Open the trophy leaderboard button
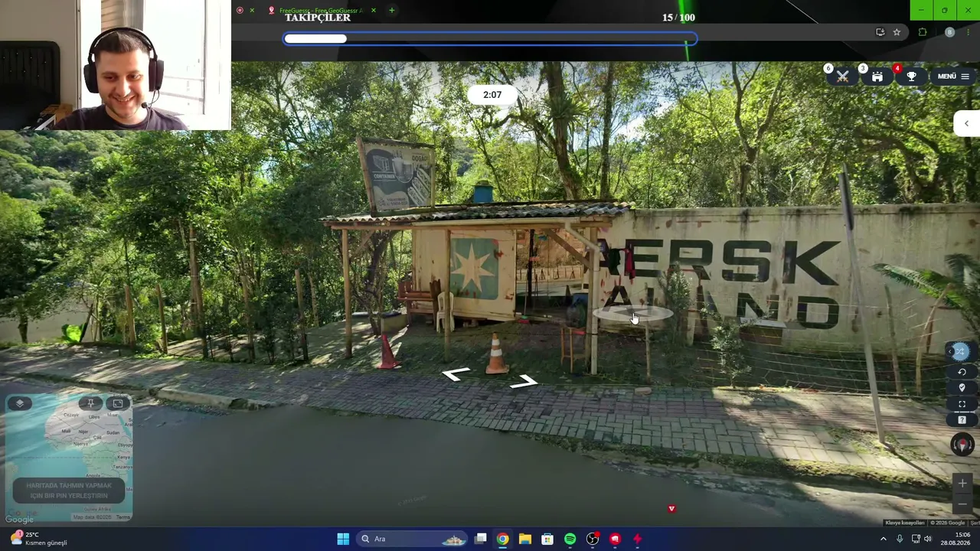 pos(912,77)
